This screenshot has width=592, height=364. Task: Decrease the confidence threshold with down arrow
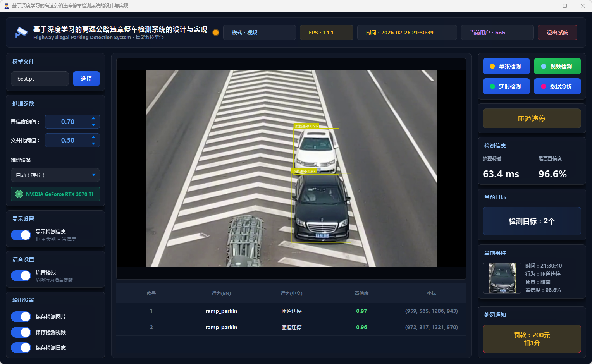point(93,125)
